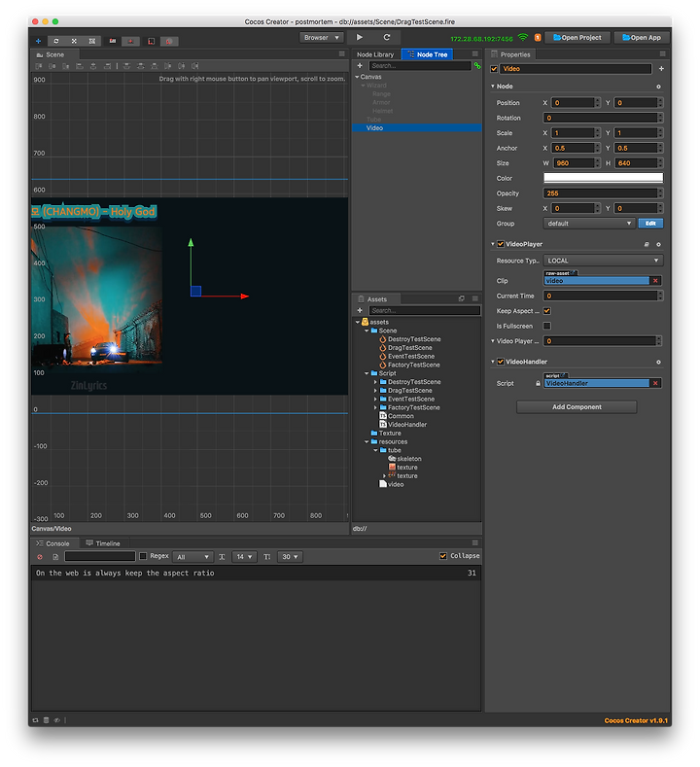Open the white Color swatch picker
The height and width of the screenshot is (767, 700).
click(603, 178)
